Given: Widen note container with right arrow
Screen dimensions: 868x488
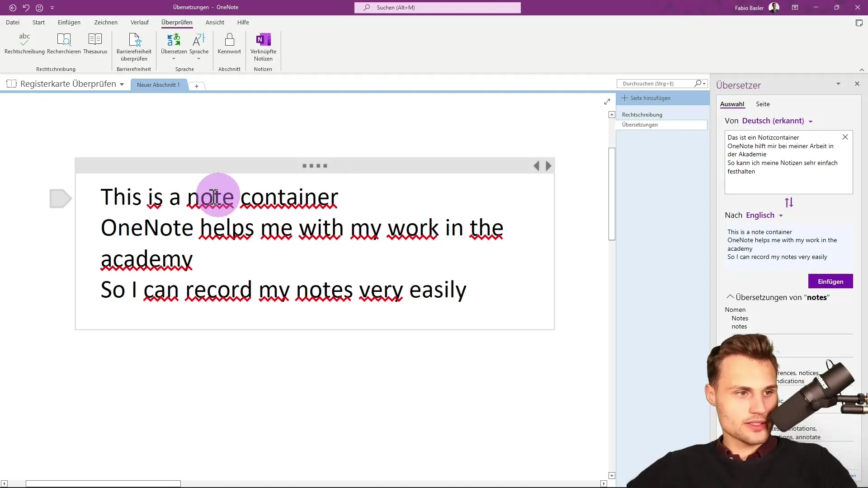Looking at the screenshot, I should [x=548, y=166].
